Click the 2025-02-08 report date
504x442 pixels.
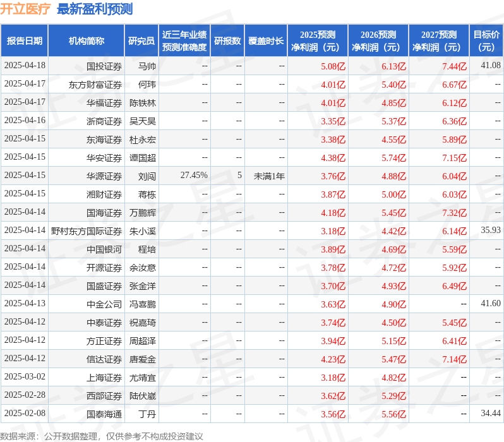[25, 414]
